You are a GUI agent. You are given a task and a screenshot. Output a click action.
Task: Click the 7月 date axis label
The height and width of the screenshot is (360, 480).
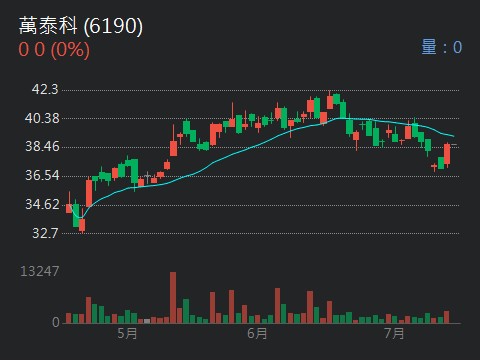pos(394,333)
